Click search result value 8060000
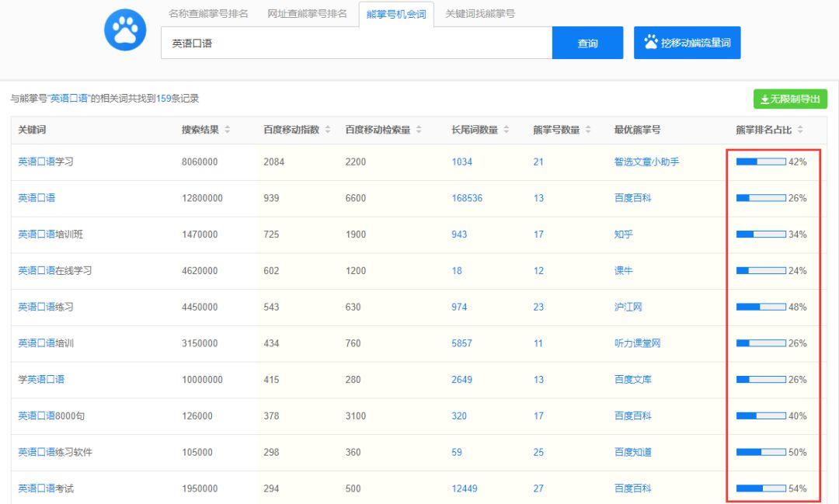The height and width of the screenshot is (504, 839). click(x=200, y=162)
